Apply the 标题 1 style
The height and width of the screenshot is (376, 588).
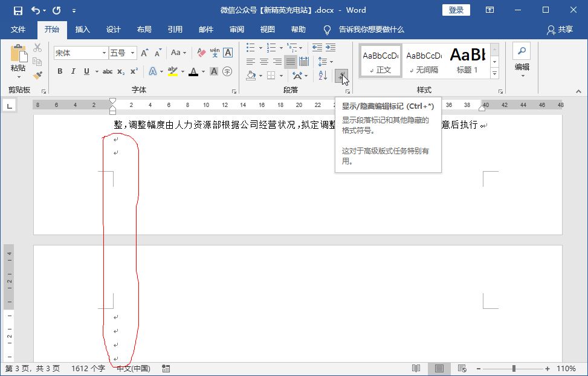(467, 60)
